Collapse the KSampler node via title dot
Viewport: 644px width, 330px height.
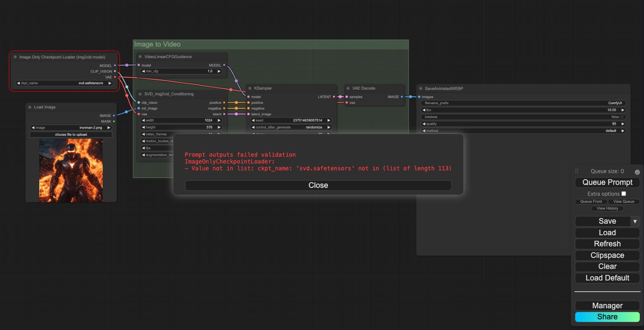[x=250, y=88]
